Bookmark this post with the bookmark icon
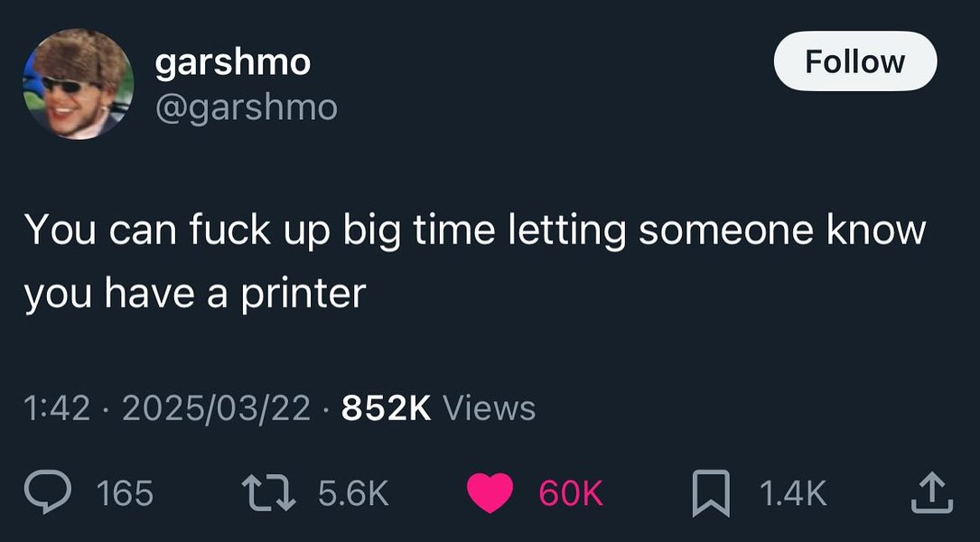Image resolution: width=980 pixels, height=542 pixels. (x=712, y=493)
